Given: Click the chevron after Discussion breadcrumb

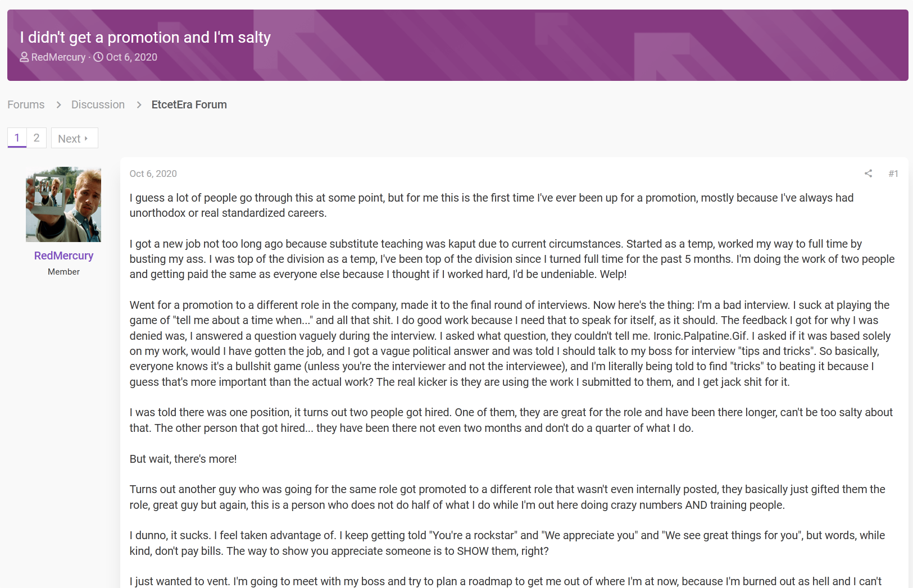Looking at the screenshot, I should (x=139, y=105).
